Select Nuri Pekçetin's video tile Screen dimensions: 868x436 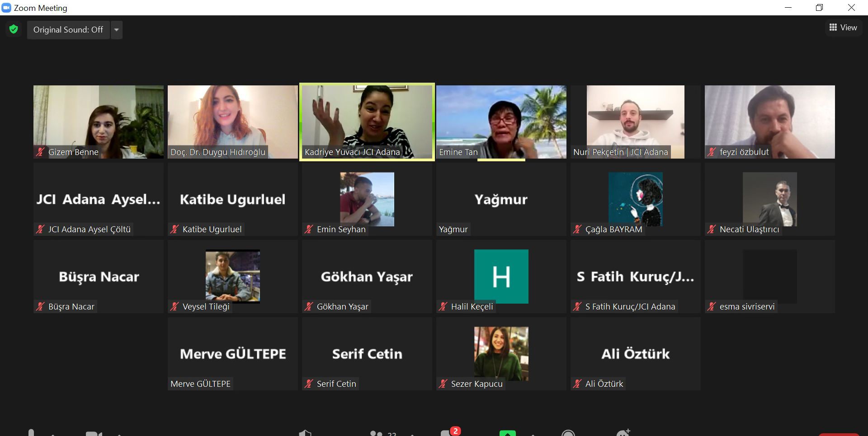tap(636, 122)
